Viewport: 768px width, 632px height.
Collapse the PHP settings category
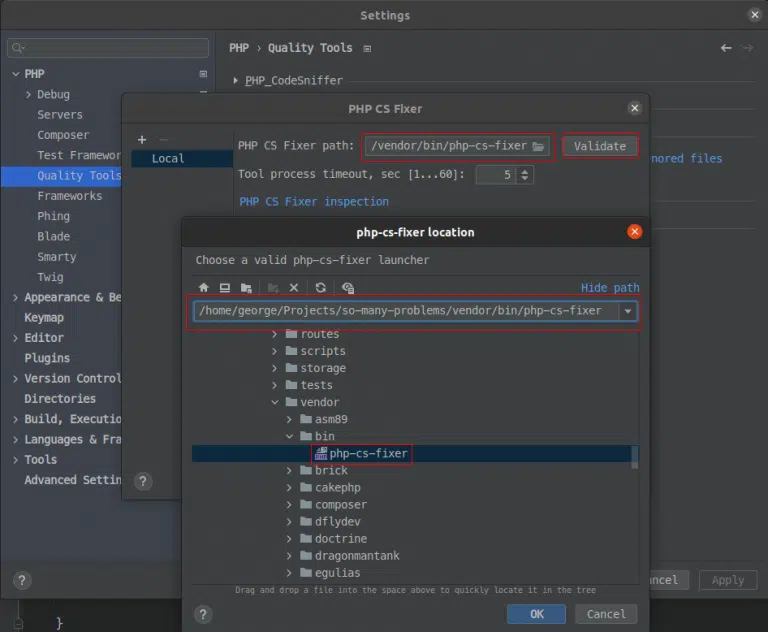(x=16, y=74)
